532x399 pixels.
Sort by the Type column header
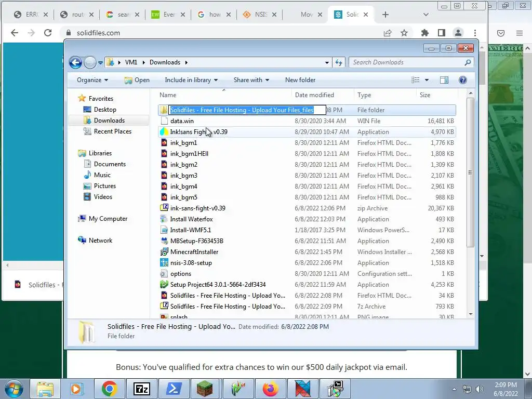pos(385,95)
